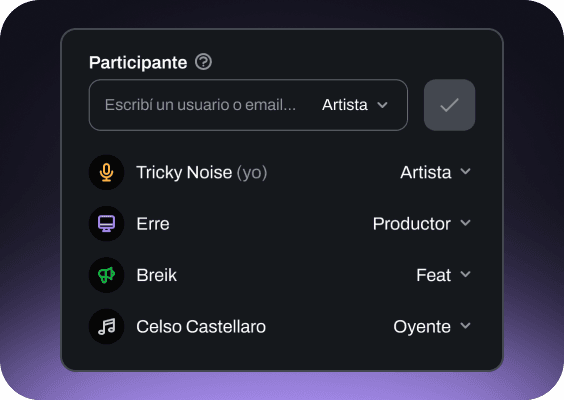Click the purple monitor icon next to Erre

click(x=106, y=224)
